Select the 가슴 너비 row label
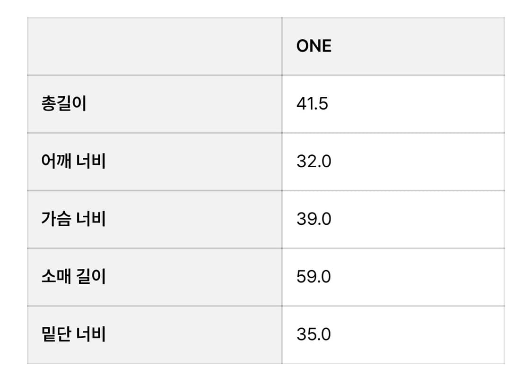This screenshot has height=392, width=532. tap(73, 219)
